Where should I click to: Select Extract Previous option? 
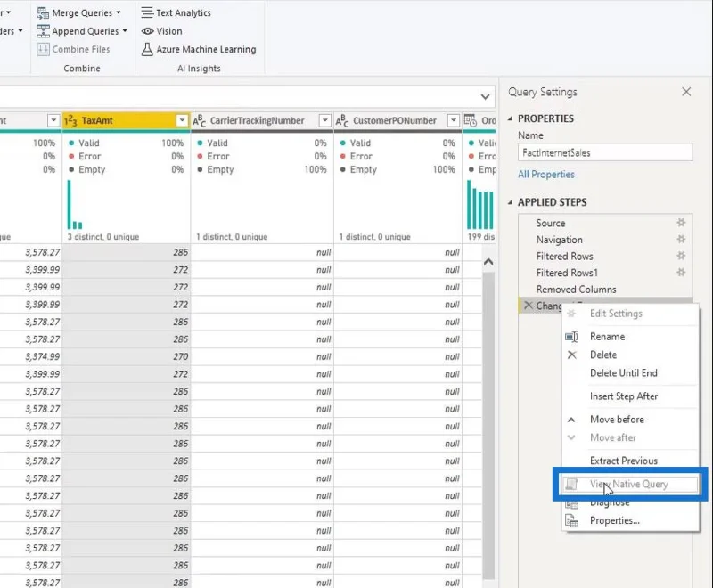tap(624, 461)
